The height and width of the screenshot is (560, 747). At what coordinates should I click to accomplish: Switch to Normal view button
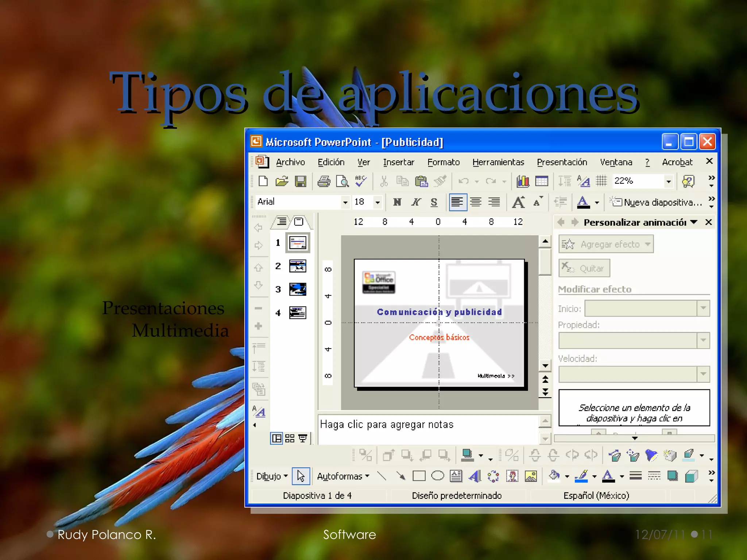(276, 438)
